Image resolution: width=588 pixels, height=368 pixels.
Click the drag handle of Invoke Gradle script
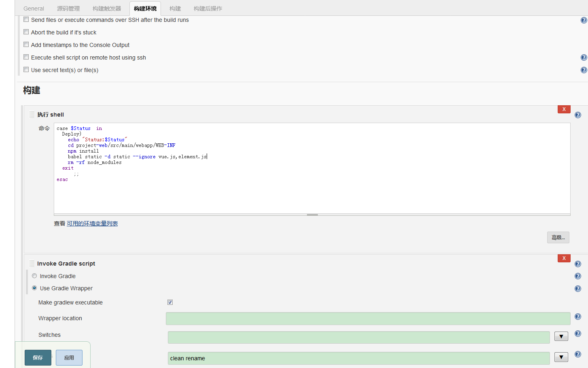32,263
